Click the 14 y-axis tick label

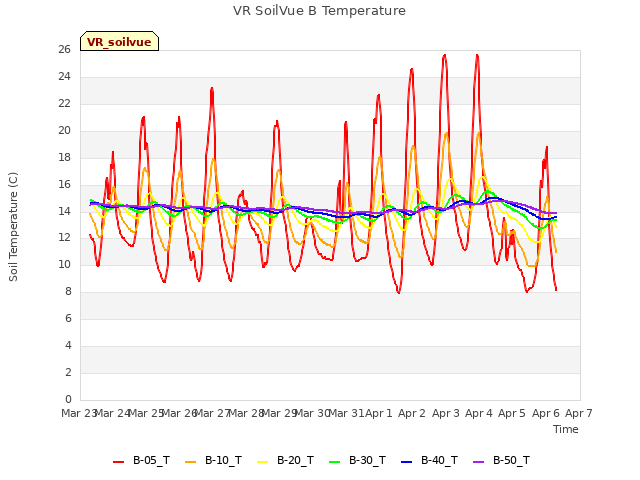pyautogui.click(x=64, y=211)
